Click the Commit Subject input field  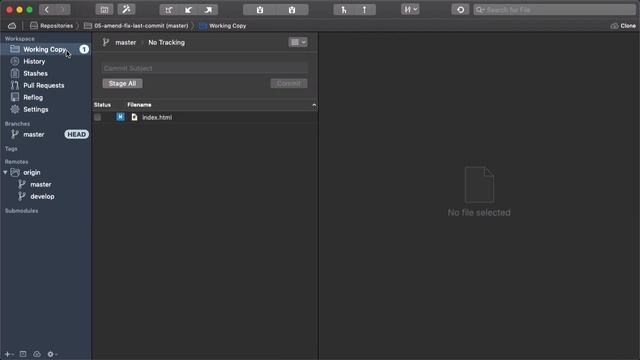click(205, 68)
